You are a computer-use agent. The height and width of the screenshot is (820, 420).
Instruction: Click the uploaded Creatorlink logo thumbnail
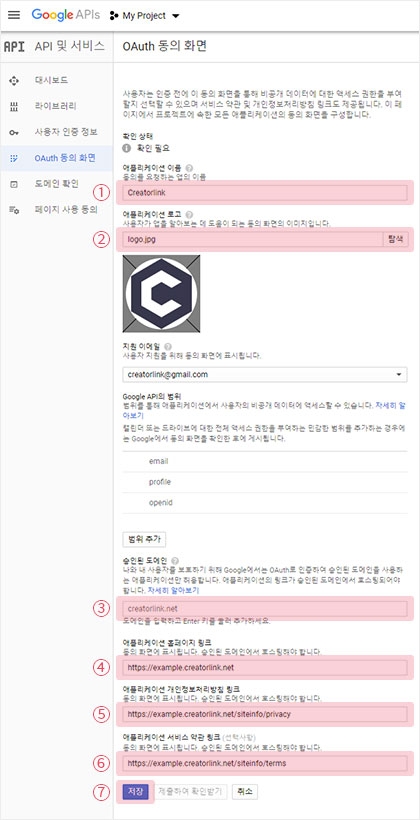161,293
